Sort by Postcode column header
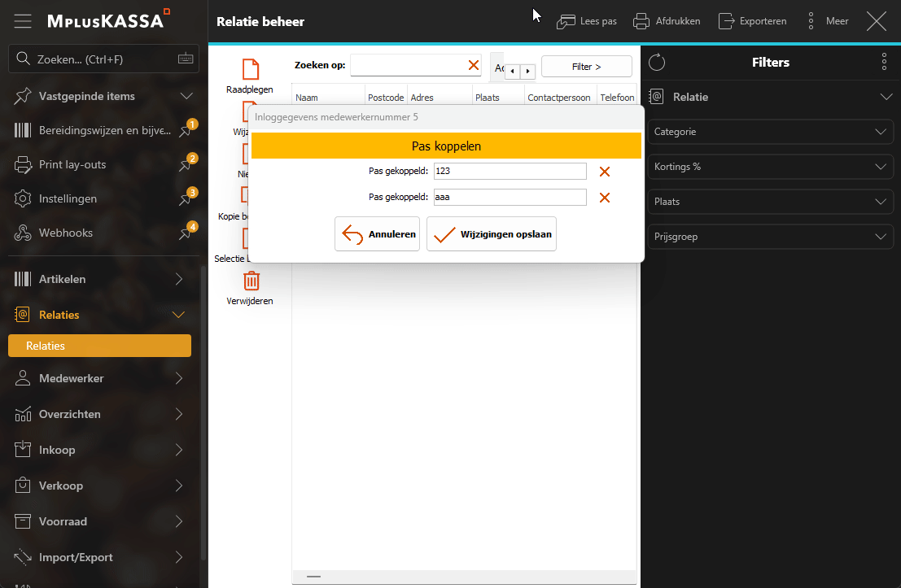 pyautogui.click(x=386, y=97)
